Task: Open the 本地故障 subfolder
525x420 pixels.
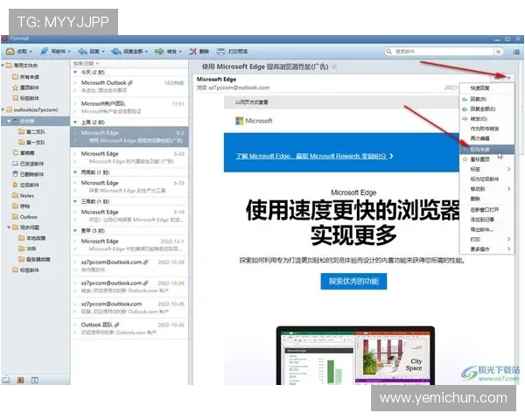Action: click(x=31, y=238)
